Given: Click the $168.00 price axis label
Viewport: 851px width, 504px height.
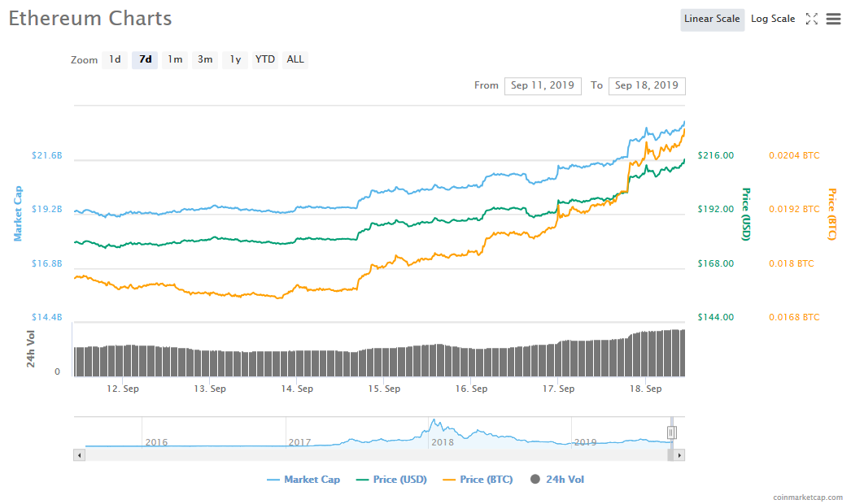Looking at the screenshot, I should (x=715, y=263).
